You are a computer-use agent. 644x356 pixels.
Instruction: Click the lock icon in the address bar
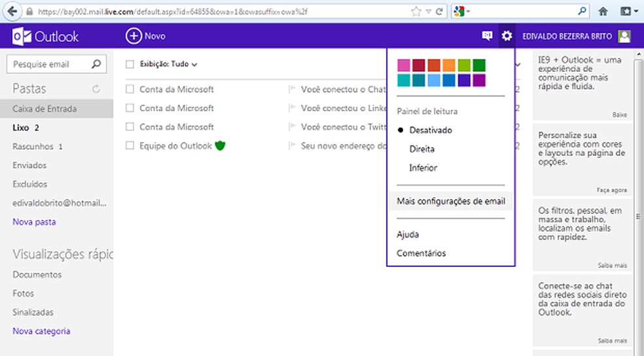click(29, 12)
